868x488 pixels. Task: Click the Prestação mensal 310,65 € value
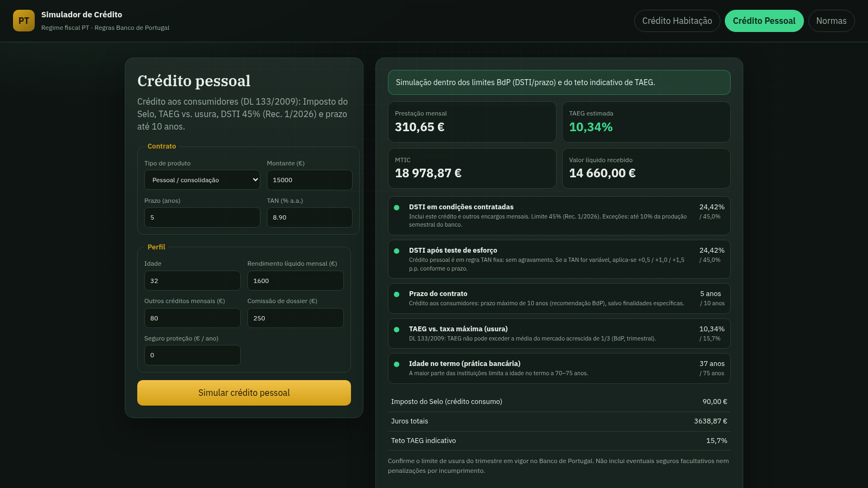pyautogui.click(x=420, y=127)
